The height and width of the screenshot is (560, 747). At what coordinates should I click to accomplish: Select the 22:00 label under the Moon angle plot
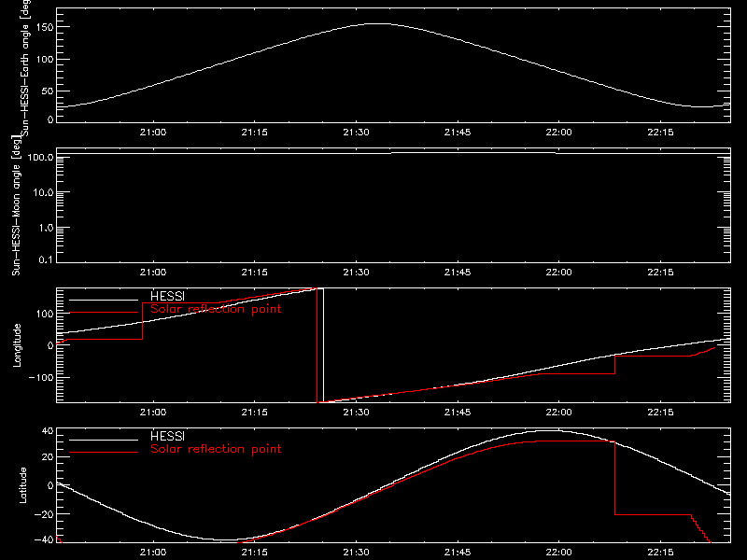[558, 273]
